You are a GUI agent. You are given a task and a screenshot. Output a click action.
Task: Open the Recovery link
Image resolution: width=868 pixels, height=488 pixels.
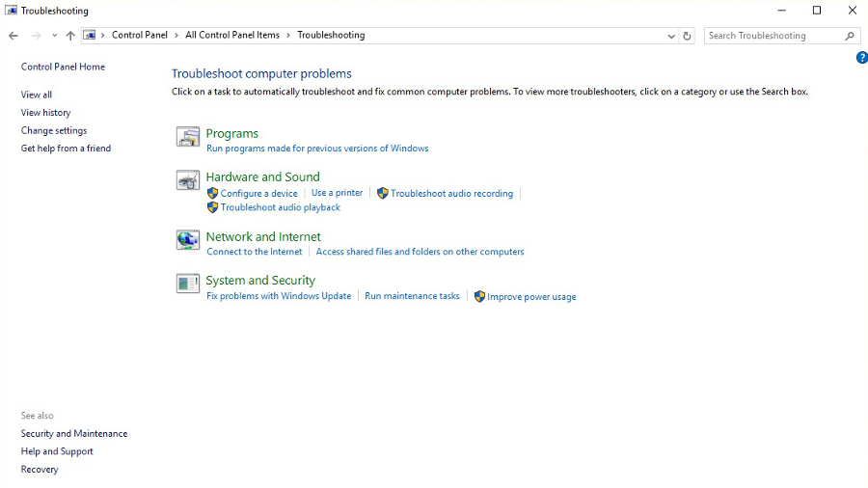40,469
